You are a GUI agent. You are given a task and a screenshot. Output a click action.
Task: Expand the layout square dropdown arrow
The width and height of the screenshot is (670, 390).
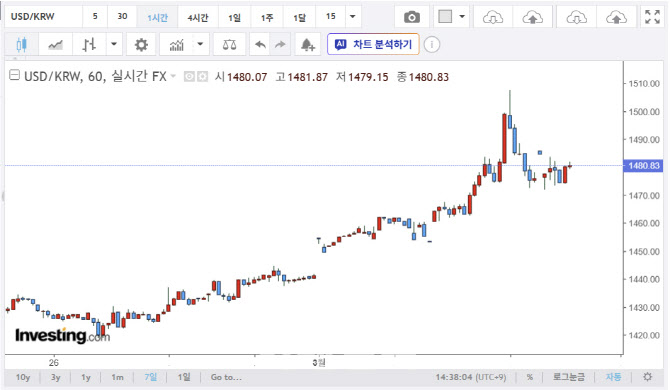[x=462, y=17]
